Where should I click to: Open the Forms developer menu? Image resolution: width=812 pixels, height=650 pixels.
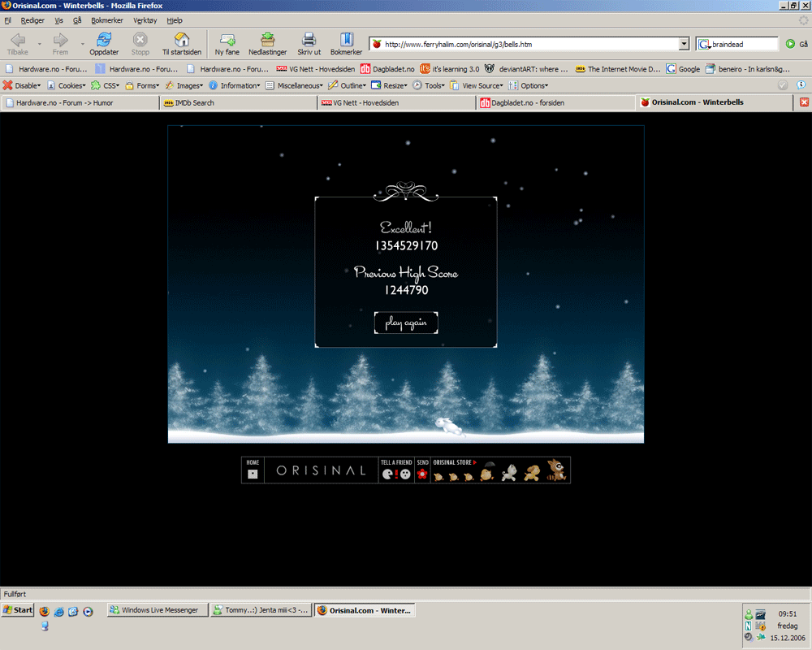pyautogui.click(x=142, y=85)
